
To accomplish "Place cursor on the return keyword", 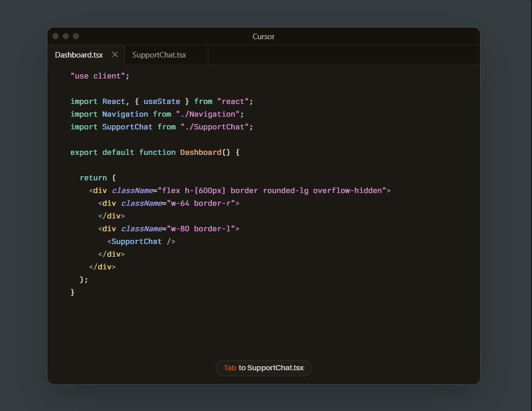I will click(x=93, y=178).
